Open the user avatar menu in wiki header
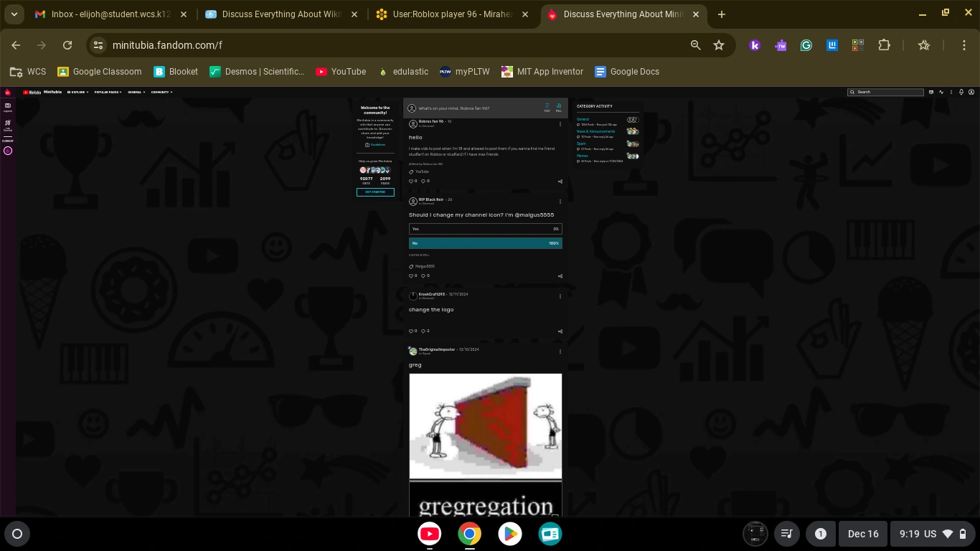Image resolution: width=980 pixels, height=551 pixels. coord(971,92)
